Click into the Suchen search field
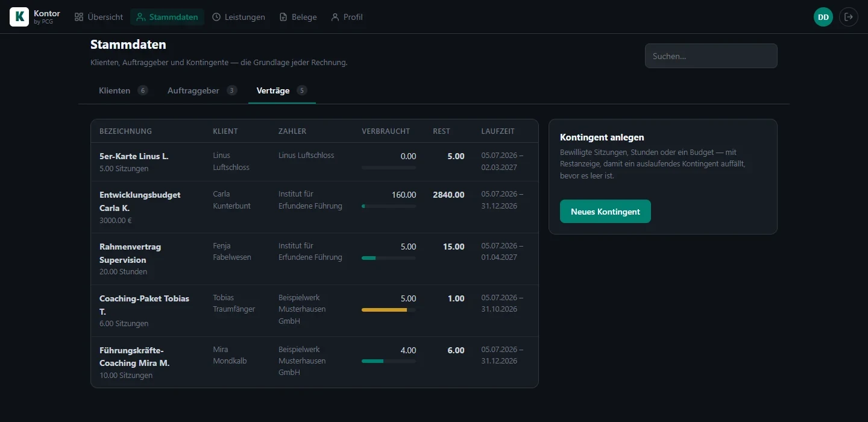Image resolution: width=868 pixels, height=422 pixels. pyautogui.click(x=711, y=56)
